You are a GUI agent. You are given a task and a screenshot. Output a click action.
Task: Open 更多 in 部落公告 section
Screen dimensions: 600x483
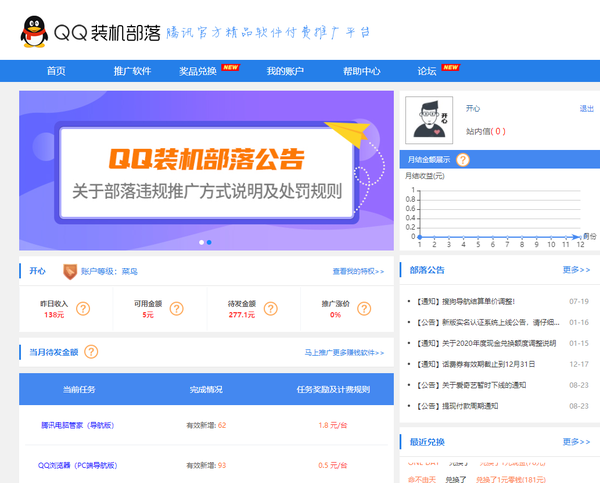576,270
